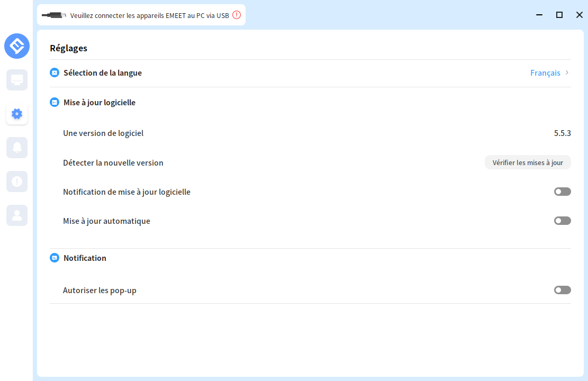This screenshot has height=381, width=588.
Task: Click the USB cable icon in banner
Action: 53,15
